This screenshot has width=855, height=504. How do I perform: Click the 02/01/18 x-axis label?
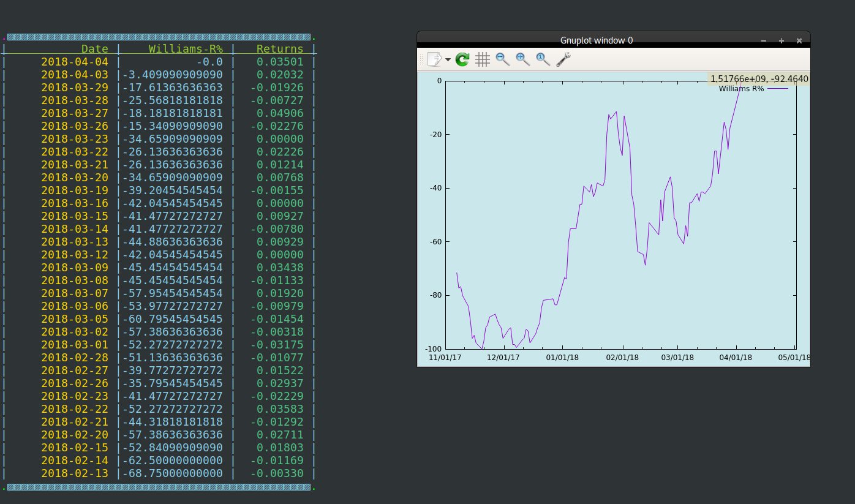coord(623,358)
